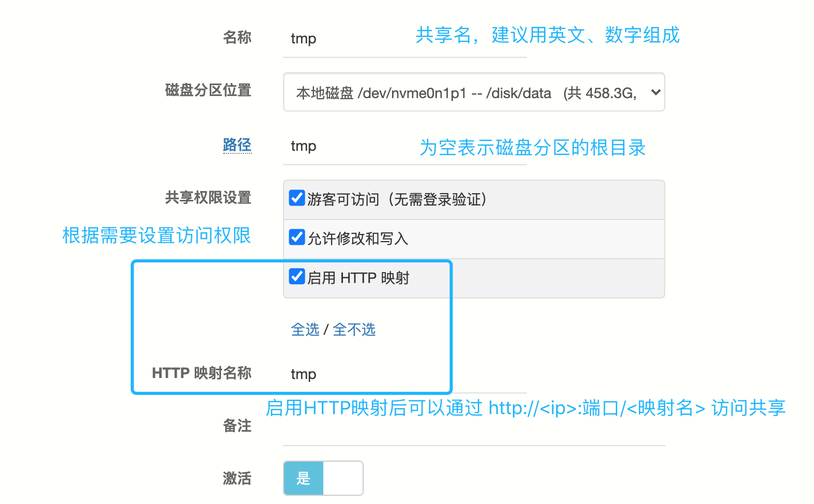
Task: Toggle the 激活 switch showing 是
Action: pyautogui.click(x=304, y=478)
